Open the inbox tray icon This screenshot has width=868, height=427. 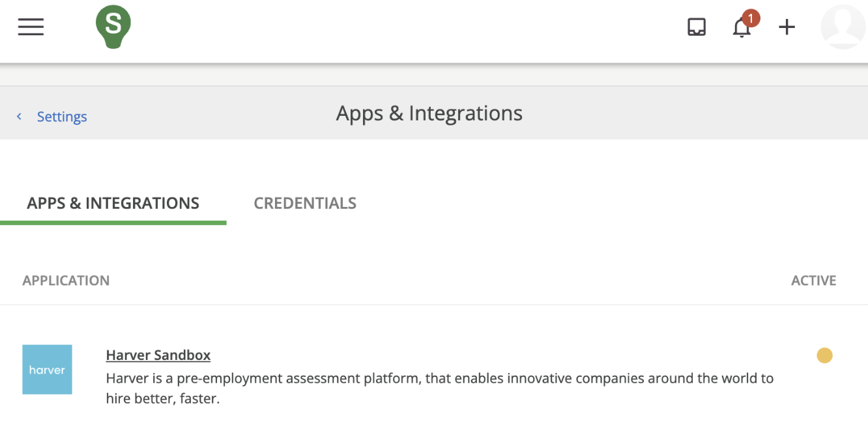[697, 27]
